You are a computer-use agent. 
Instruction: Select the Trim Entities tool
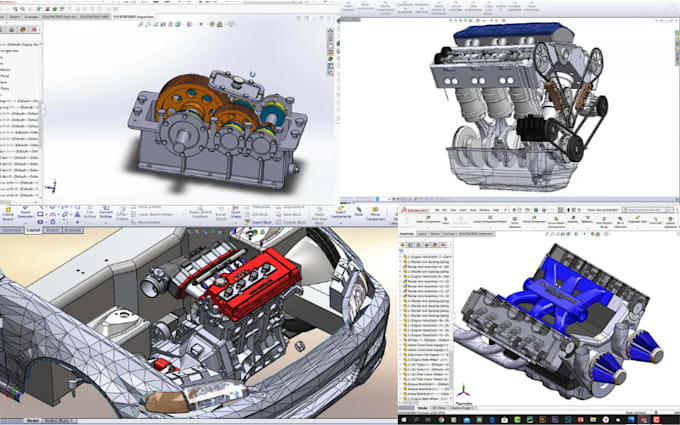[x=90, y=213]
